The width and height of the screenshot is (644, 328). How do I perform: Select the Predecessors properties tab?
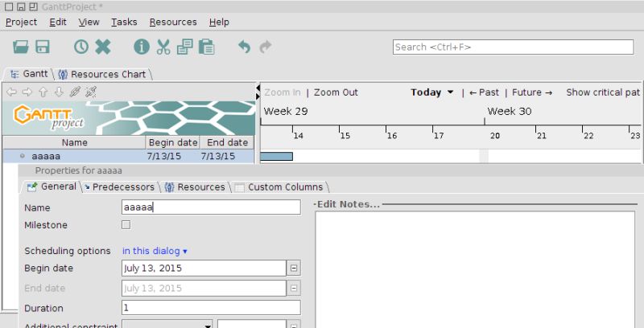[x=119, y=187]
